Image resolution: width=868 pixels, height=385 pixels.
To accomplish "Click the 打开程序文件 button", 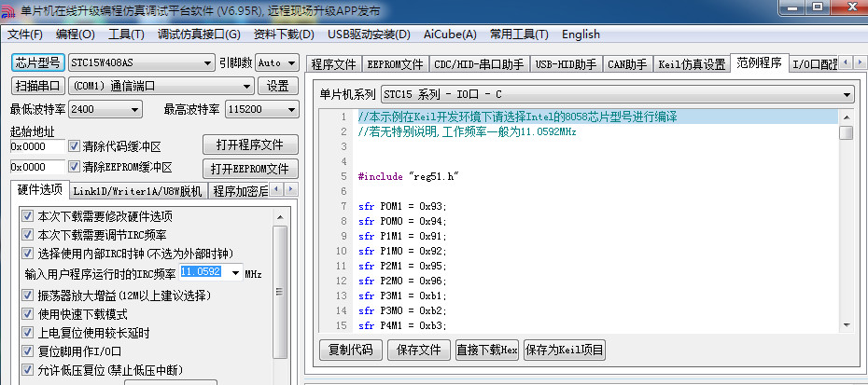I will [250, 144].
